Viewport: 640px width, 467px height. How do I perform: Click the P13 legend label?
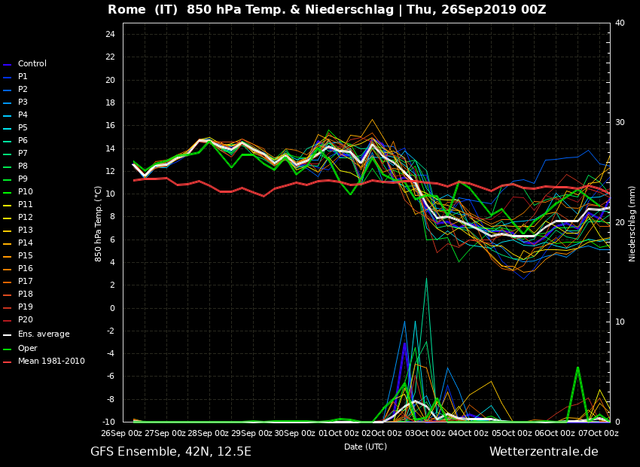pyautogui.click(x=25, y=230)
